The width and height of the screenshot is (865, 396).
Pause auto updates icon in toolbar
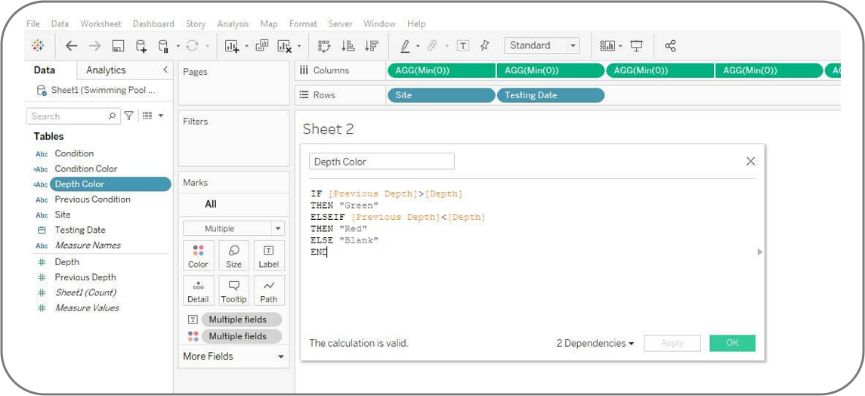tap(164, 46)
